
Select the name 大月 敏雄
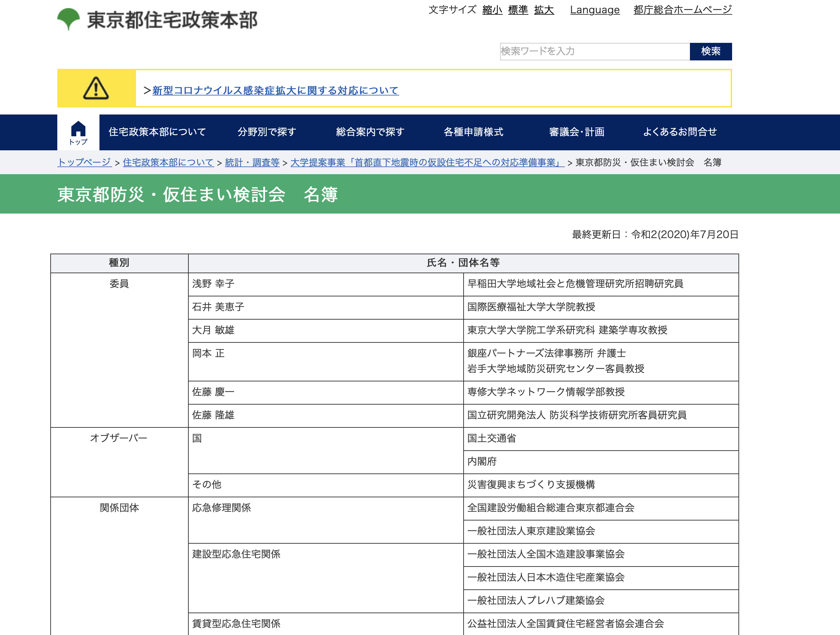(x=213, y=330)
